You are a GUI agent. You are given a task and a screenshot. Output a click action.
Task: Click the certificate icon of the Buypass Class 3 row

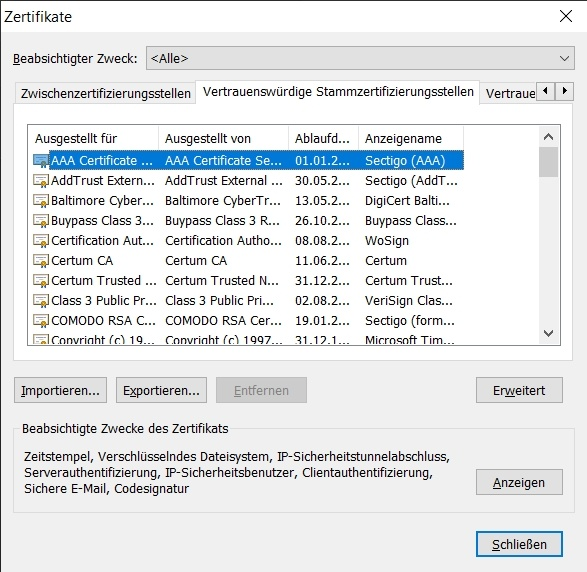(41, 220)
